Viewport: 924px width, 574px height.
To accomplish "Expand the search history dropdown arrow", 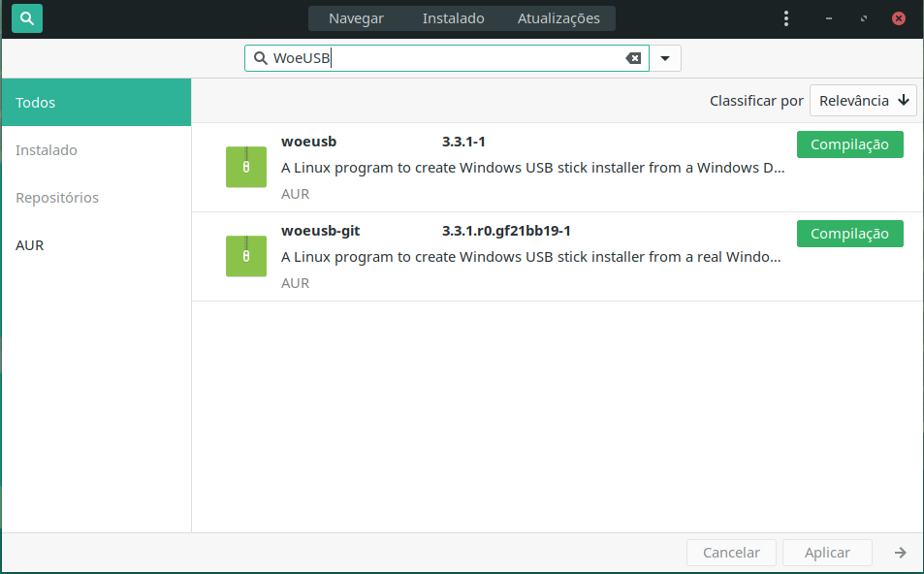I will (665, 58).
